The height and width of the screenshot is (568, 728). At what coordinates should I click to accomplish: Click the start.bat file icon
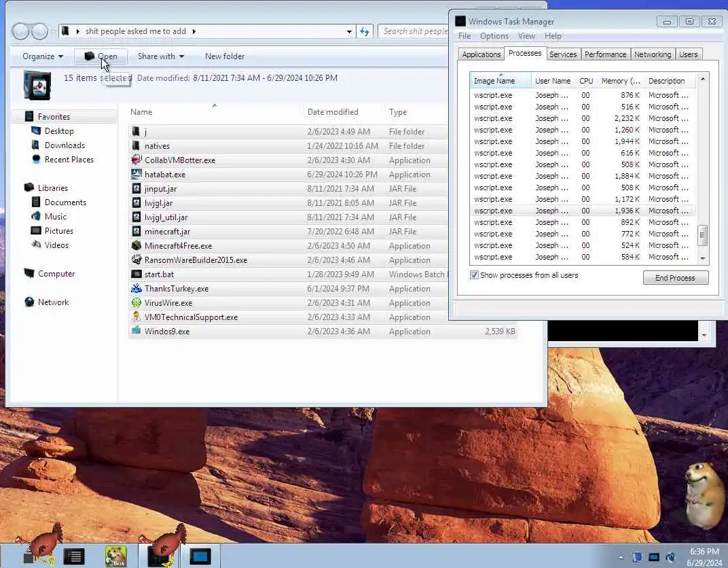click(x=136, y=274)
